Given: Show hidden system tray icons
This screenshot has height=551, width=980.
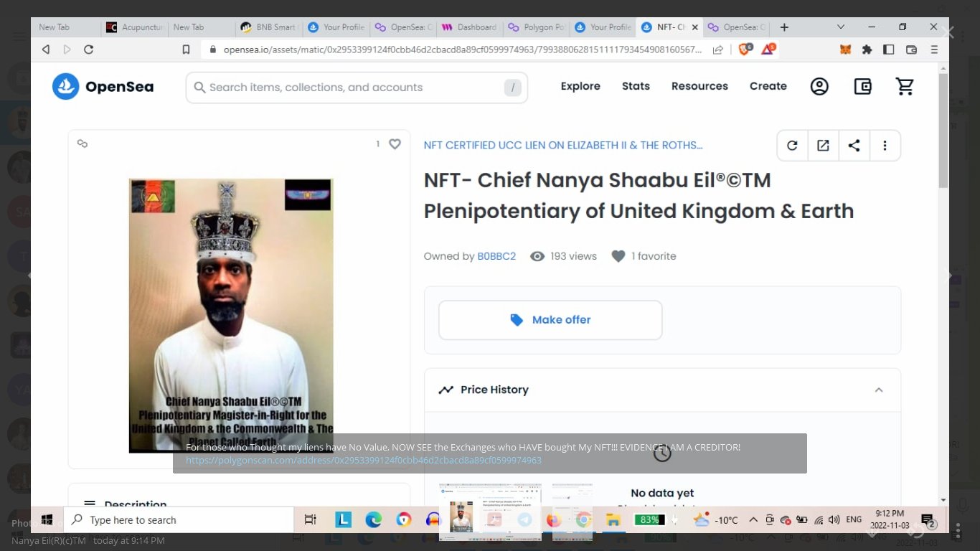Looking at the screenshot, I should [x=753, y=519].
